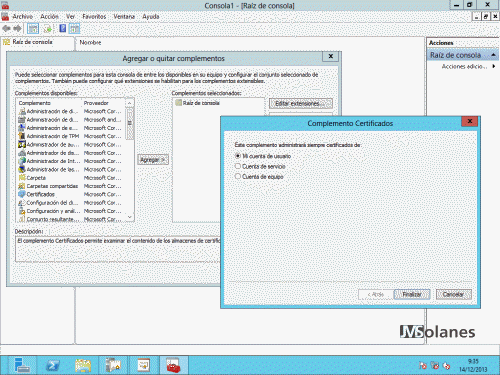Image resolution: width=500 pixels, height=375 pixels.
Task: Select Raíz de consola tree node
Action: click(28, 42)
